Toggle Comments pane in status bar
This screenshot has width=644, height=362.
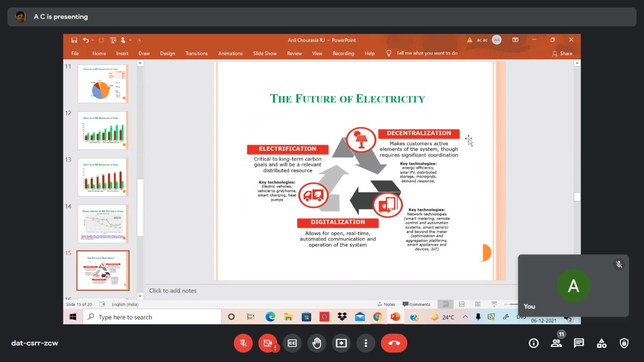click(x=417, y=304)
